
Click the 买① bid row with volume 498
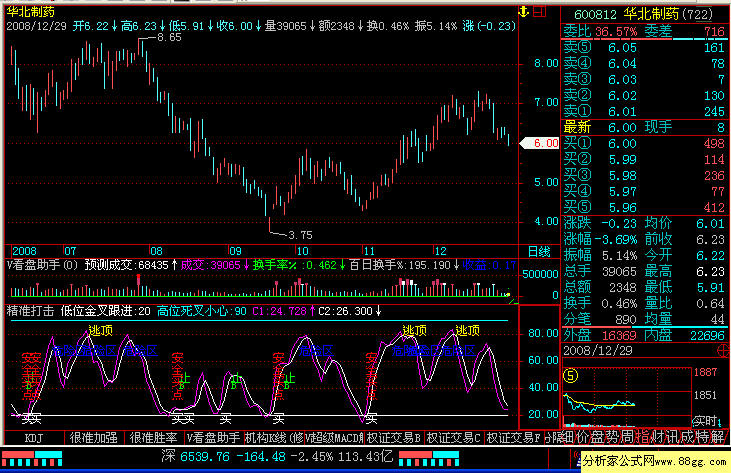644,144
